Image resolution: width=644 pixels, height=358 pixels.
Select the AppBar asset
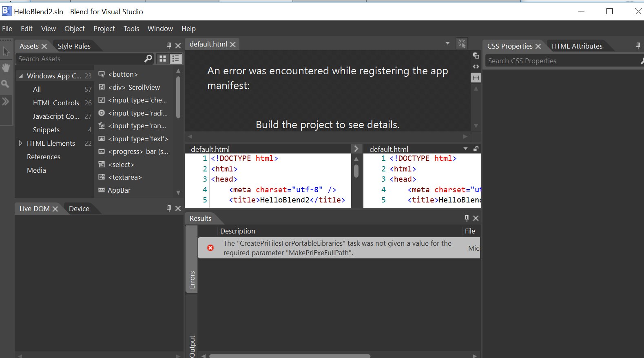pyautogui.click(x=119, y=190)
